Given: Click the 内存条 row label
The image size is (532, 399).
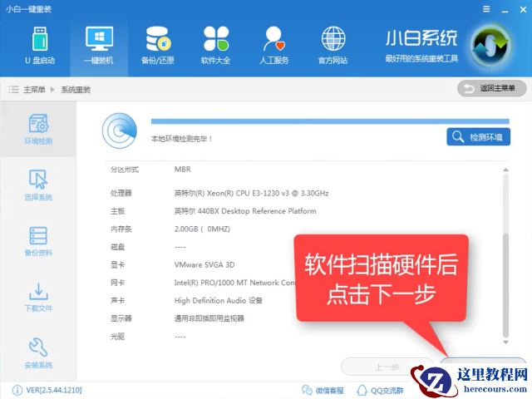Looking at the screenshot, I should point(121,229).
